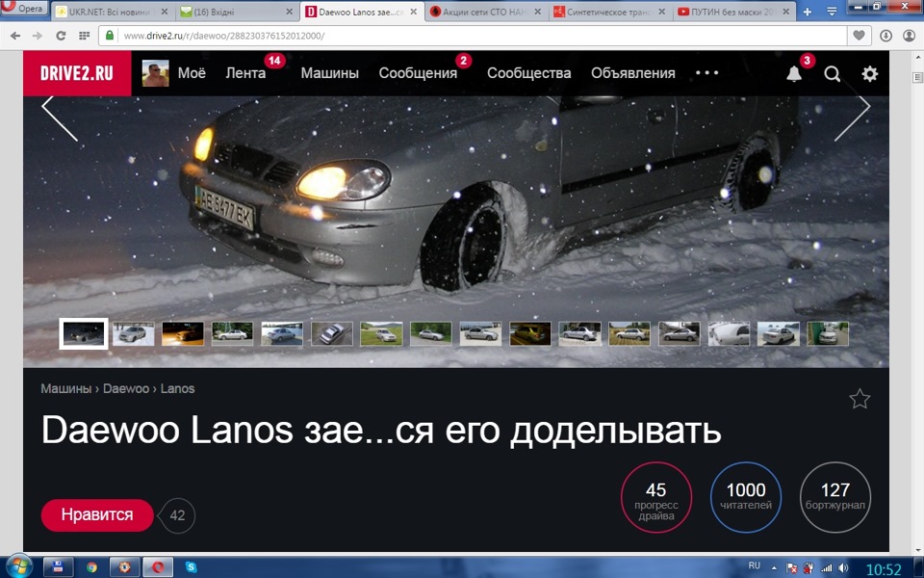Open the downloads icon in Opera toolbar
The height and width of the screenshot is (578, 924).
pyautogui.click(x=885, y=36)
